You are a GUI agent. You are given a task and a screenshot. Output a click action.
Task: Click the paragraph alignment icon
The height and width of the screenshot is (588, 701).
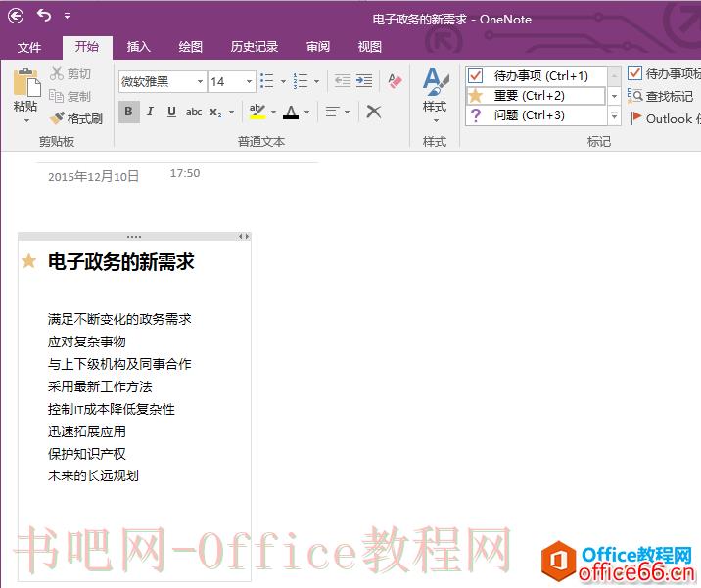pyautogui.click(x=333, y=112)
